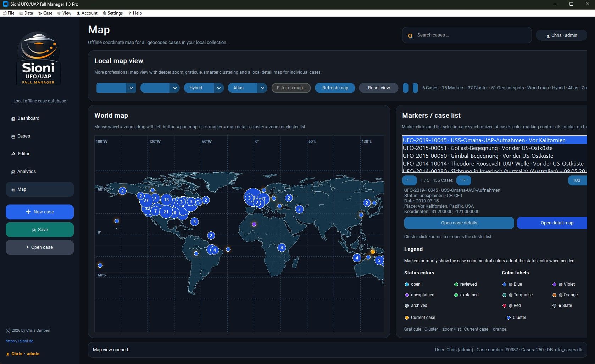Open the Dashboard from the sidebar
The width and height of the screenshot is (595, 364).
(x=28, y=118)
